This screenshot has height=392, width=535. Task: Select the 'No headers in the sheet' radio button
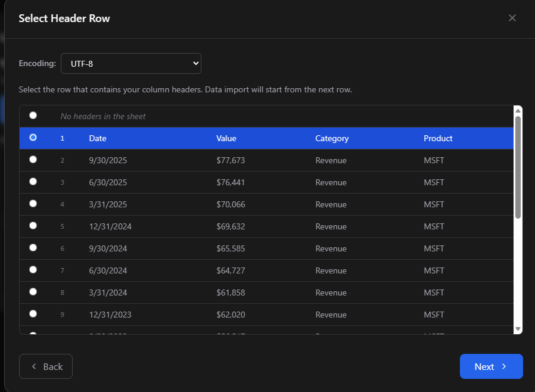coord(33,116)
